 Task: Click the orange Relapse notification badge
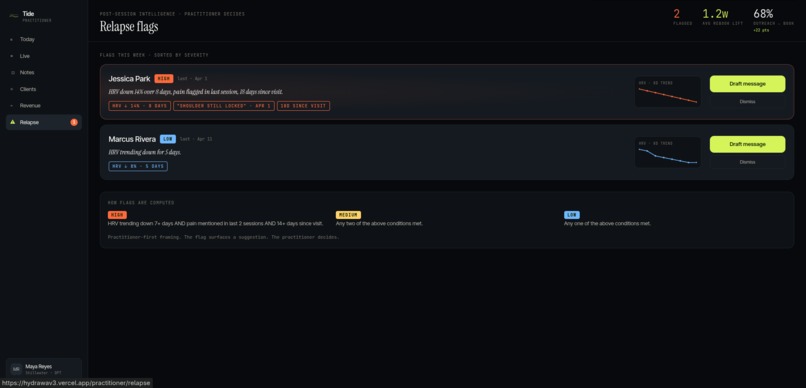click(x=74, y=122)
